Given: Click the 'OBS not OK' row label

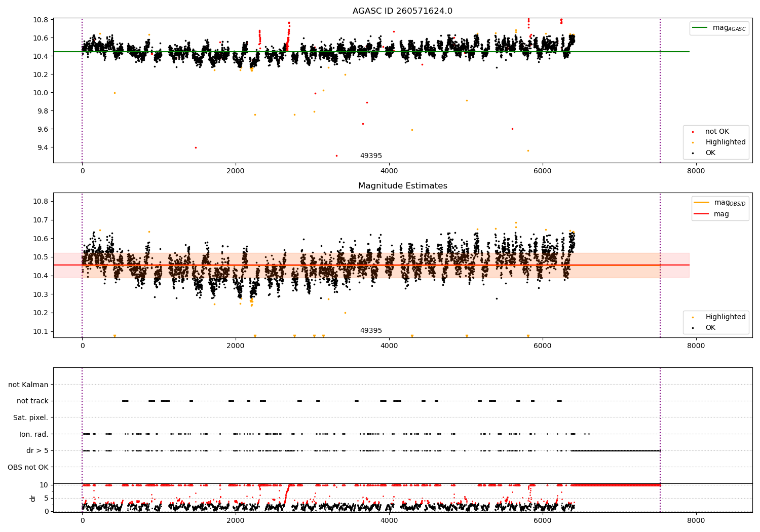Looking at the screenshot, I should tap(28, 467).
